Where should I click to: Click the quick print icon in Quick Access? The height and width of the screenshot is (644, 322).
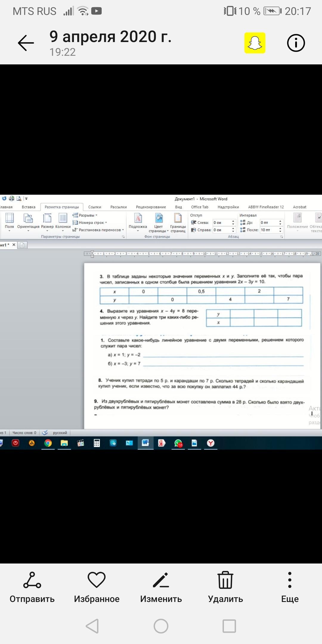click(x=12, y=199)
